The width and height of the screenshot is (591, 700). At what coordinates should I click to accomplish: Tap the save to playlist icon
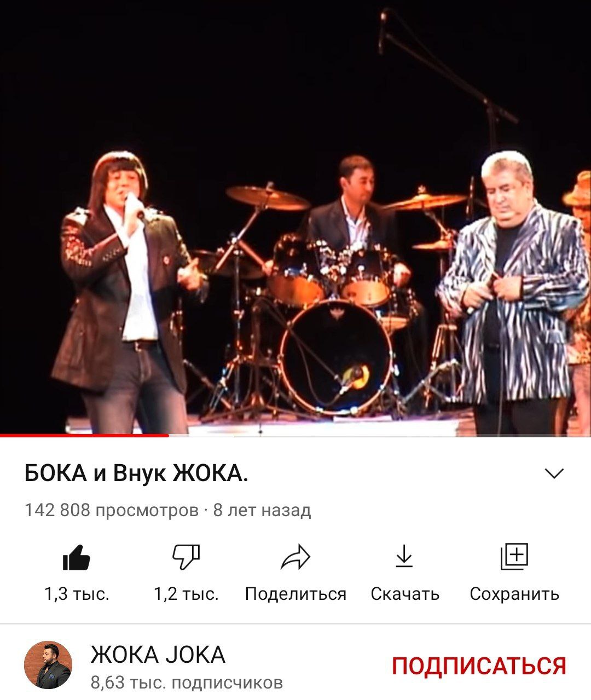(514, 557)
